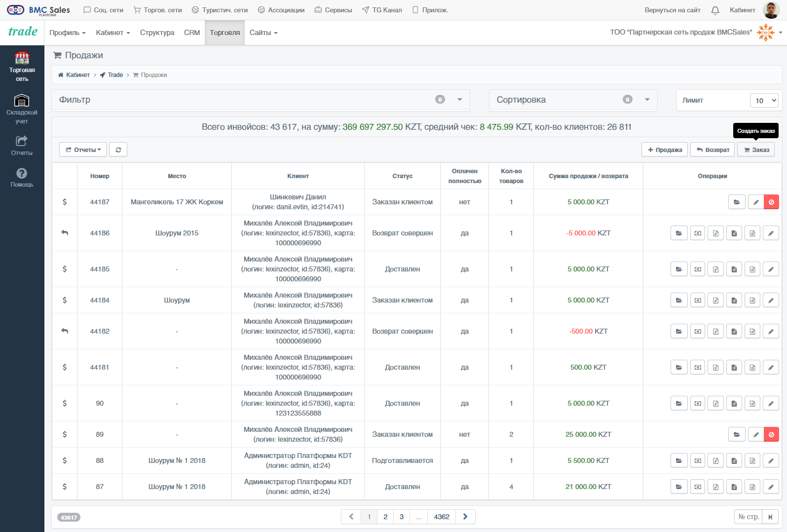Open the Торговая сеть sidebar section

pyautogui.click(x=22, y=66)
